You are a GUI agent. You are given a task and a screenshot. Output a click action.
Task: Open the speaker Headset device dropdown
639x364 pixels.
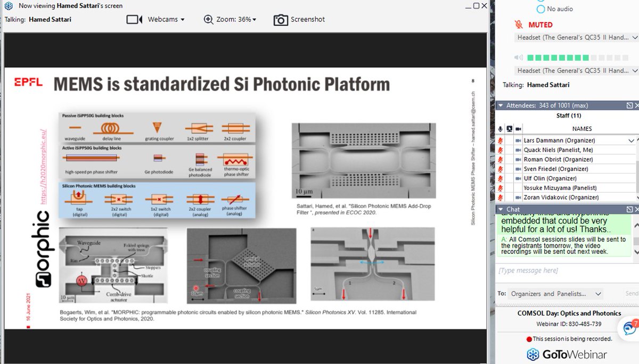coord(577,71)
